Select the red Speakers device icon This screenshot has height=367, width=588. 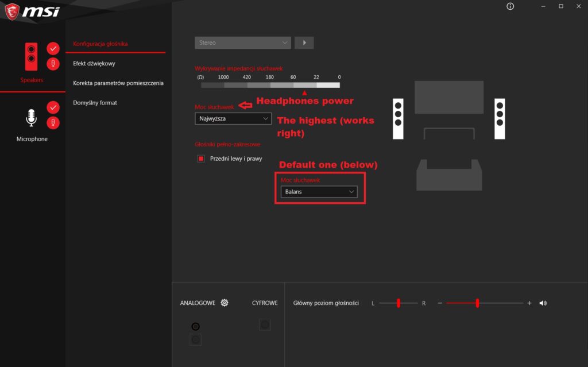[x=31, y=57]
